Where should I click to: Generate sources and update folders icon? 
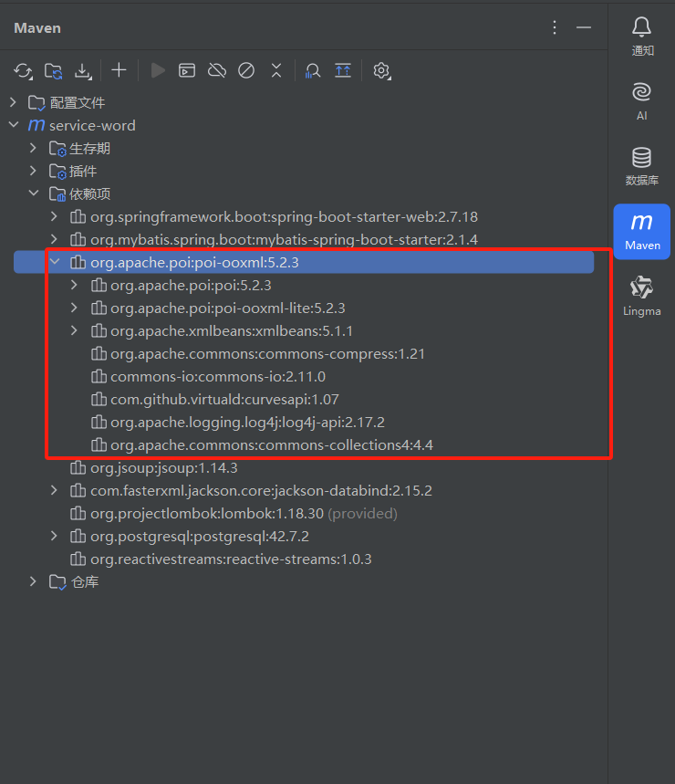tap(54, 71)
